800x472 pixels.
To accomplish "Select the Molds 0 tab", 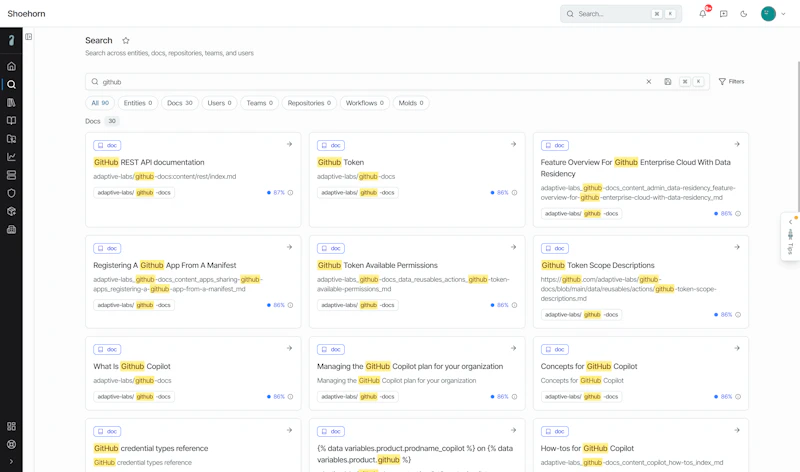I will click(411, 103).
